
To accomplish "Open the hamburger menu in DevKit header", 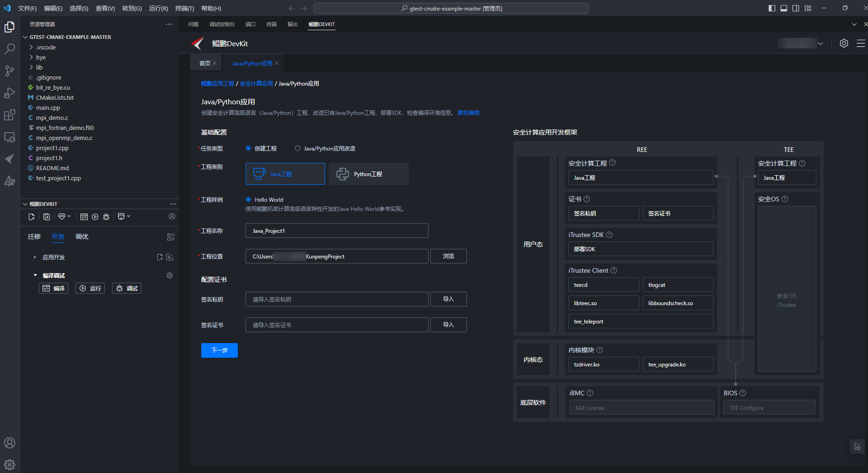I will 861,43.
